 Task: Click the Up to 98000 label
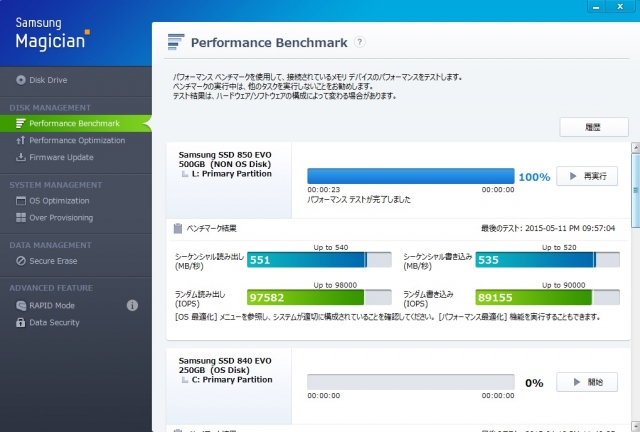335,285
